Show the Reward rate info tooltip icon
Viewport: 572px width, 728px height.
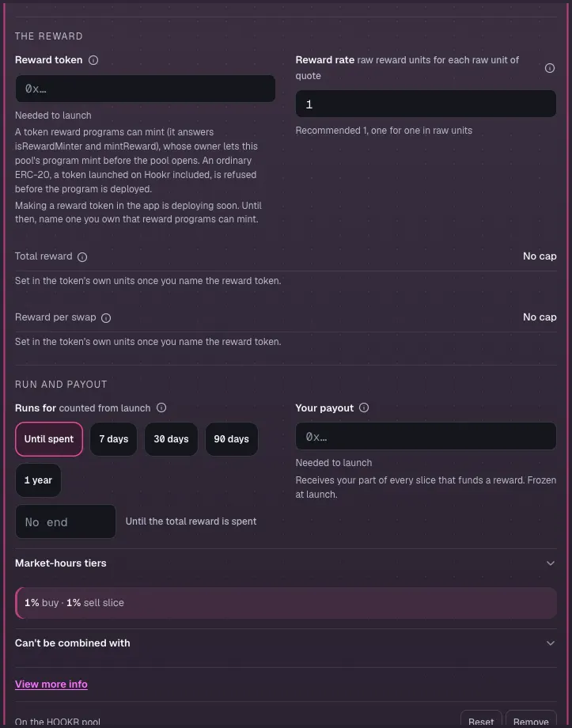point(550,68)
